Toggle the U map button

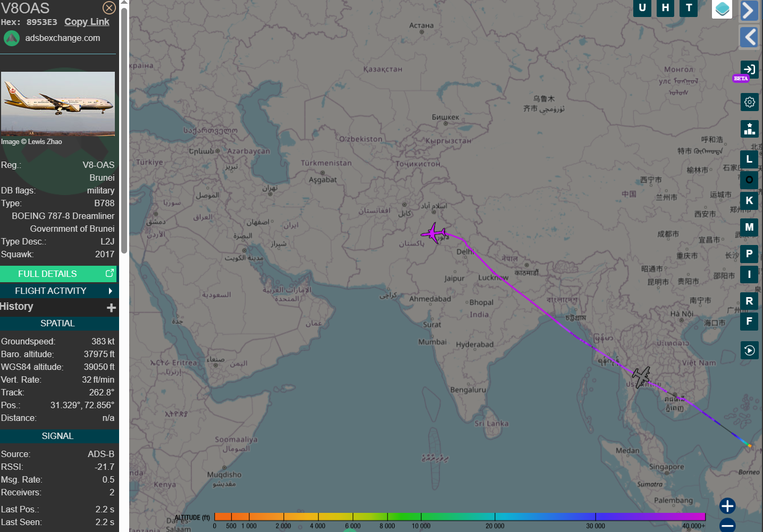642,8
